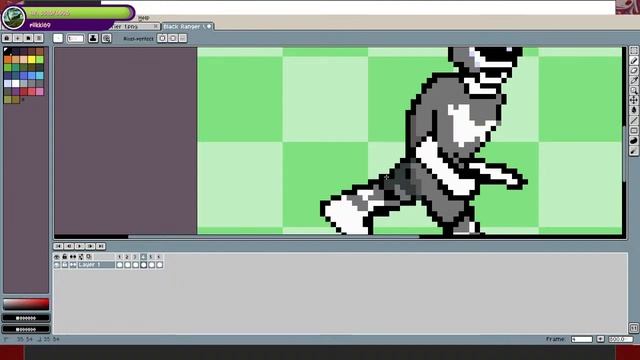This screenshot has width=640, height=360.
Task: Toggle continuous mode on Layer 1
Action: pyautogui.click(x=73, y=265)
